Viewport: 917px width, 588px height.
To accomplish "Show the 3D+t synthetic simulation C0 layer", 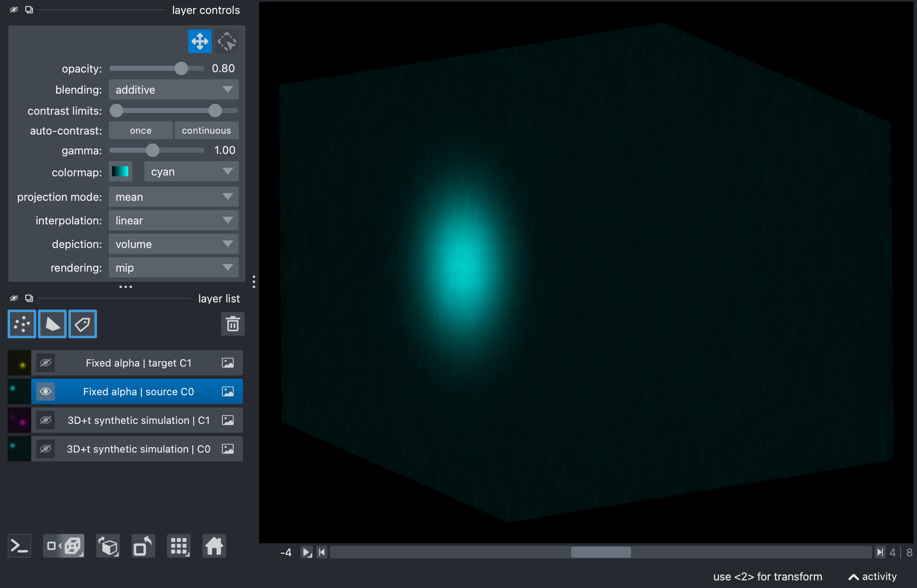I will [x=46, y=449].
